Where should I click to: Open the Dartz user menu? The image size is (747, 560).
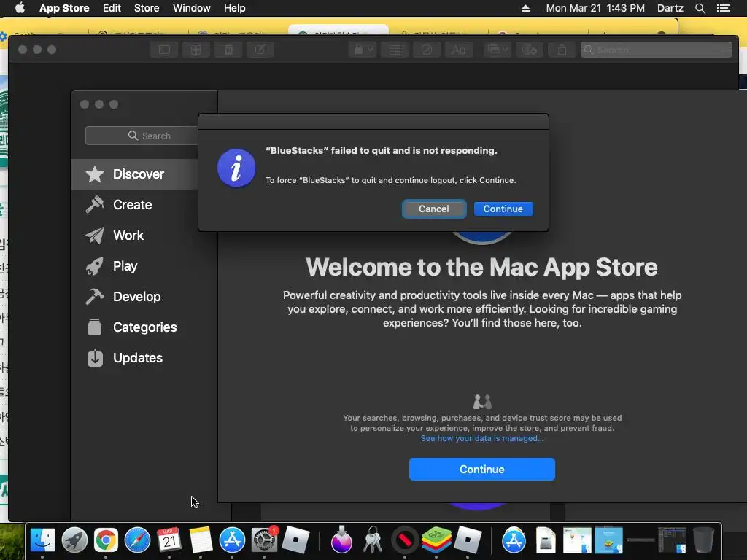[x=670, y=8]
